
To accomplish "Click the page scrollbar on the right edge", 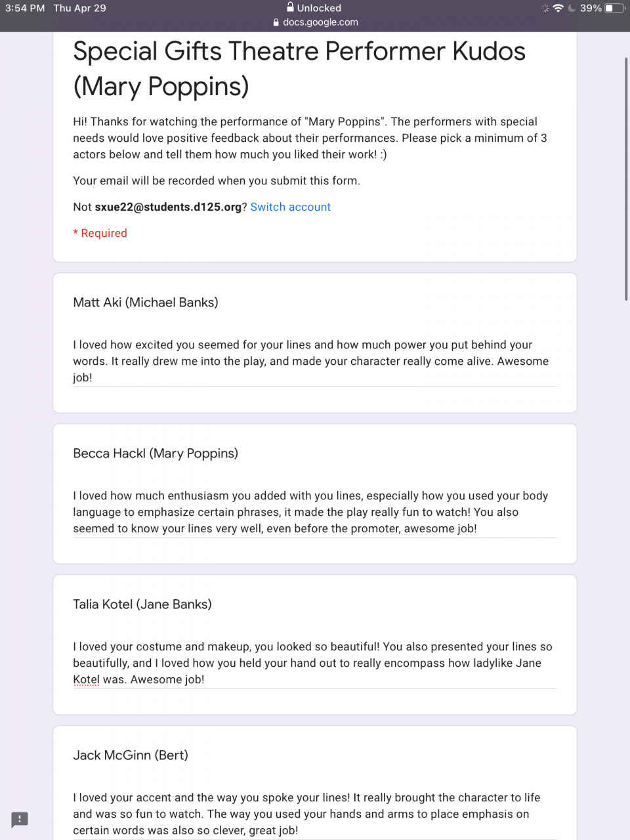I will (x=626, y=178).
